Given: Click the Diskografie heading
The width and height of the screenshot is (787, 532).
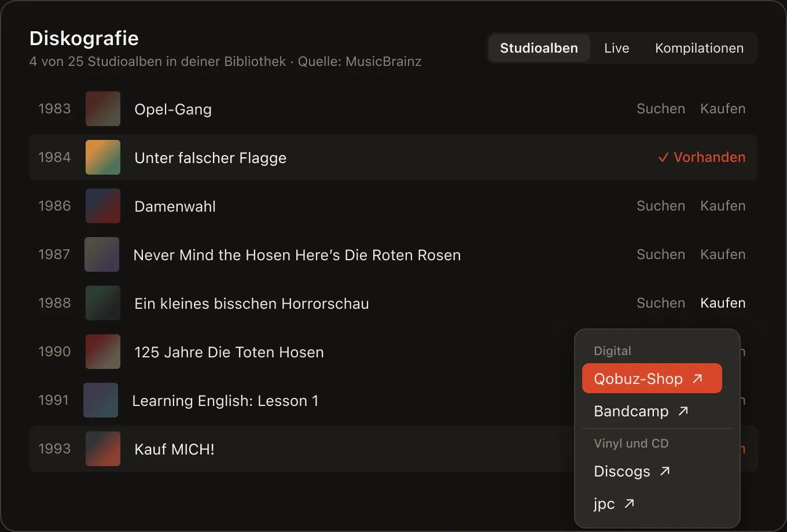Looking at the screenshot, I should (x=84, y=38).
